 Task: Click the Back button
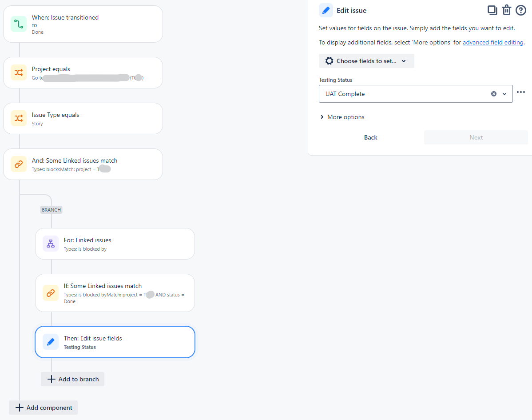point(370,137)
